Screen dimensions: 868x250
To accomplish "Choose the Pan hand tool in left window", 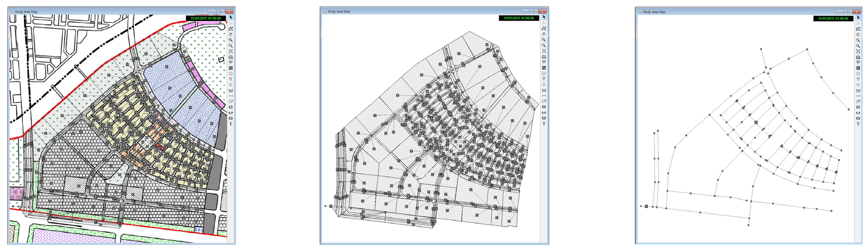I will click(x=231, y=34).
